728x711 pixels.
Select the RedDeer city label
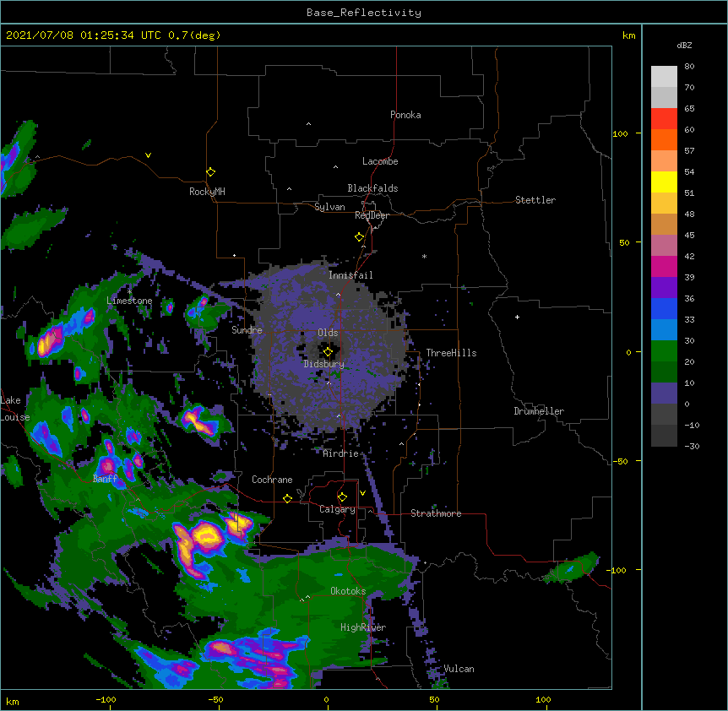click(x=372, y=215)
